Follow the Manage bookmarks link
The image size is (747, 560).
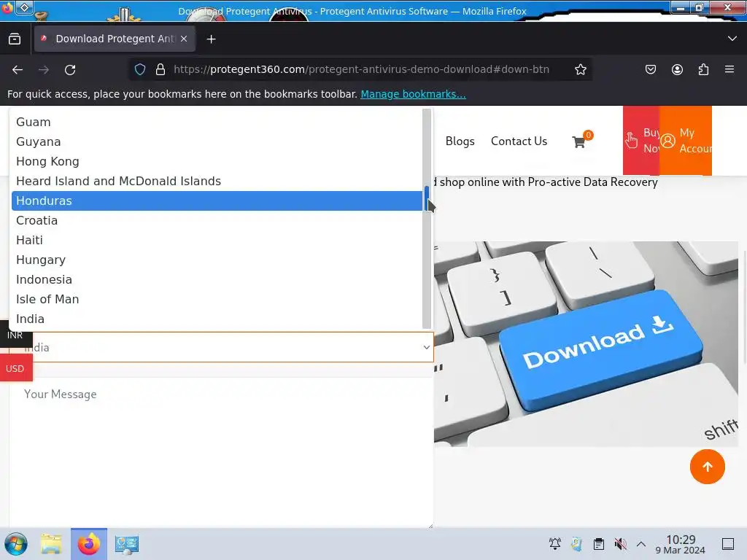[x=413, y=94]
